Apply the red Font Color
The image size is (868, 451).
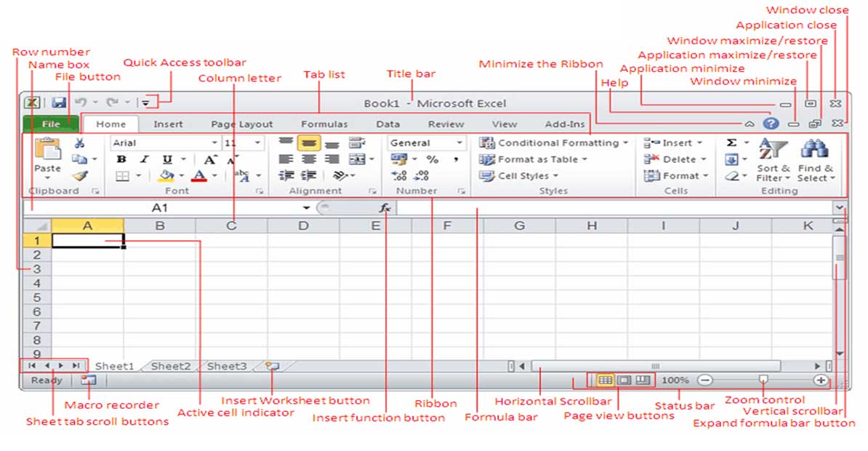(199, 176)
